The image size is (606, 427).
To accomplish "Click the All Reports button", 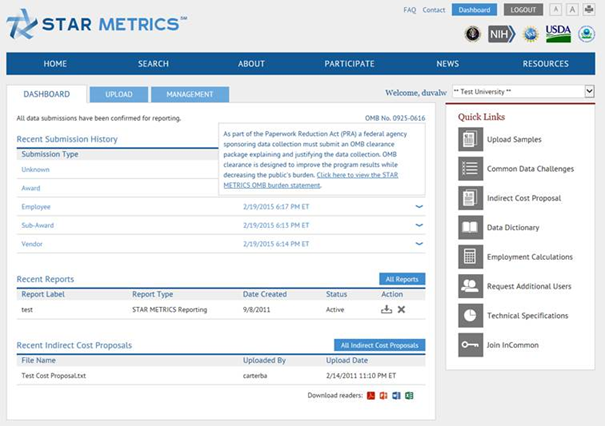I will 402,279.
